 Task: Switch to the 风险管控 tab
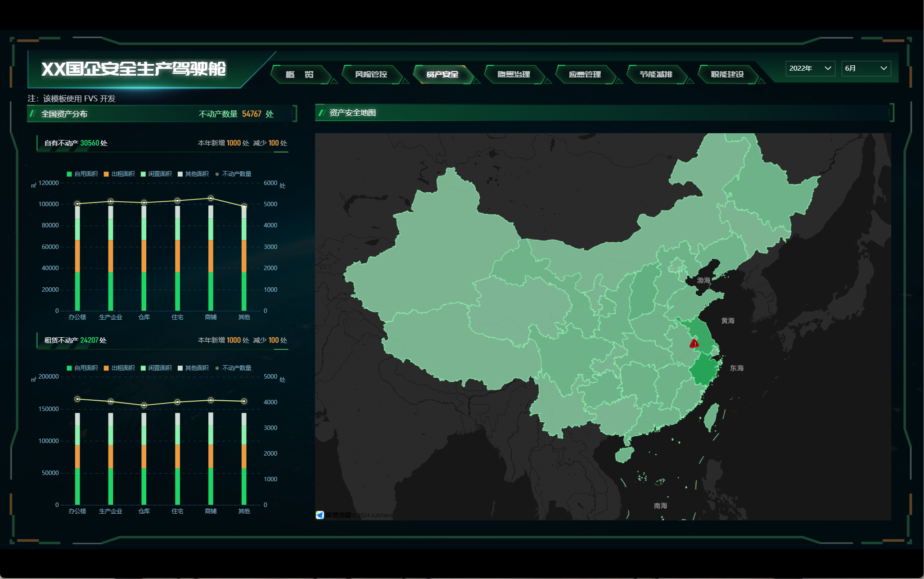(371, 74)
